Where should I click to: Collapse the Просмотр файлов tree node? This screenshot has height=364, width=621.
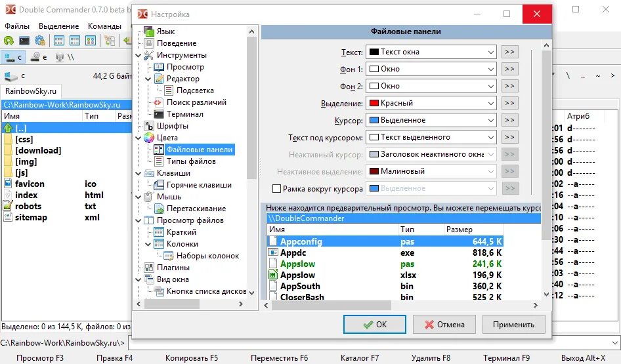coord(139,221)
